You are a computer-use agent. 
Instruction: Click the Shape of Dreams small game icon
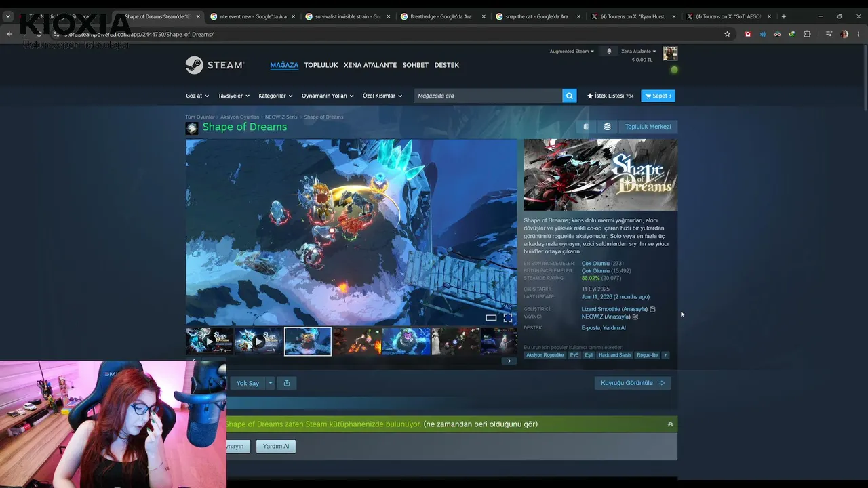click(x=192, y=127)
